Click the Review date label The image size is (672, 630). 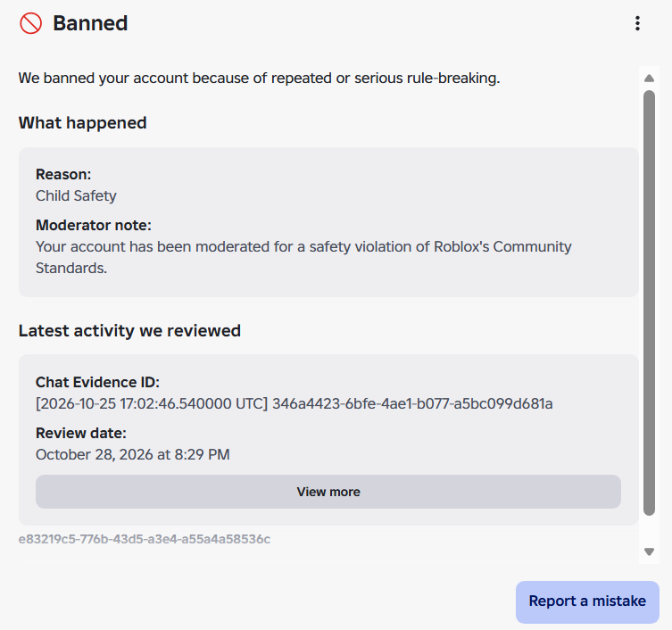click(81, 434)
